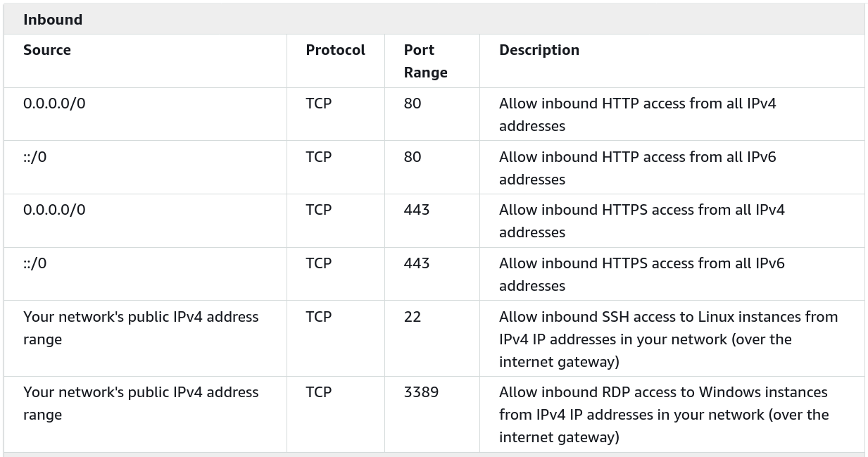
Task: Click the Port Range column header
Action: tap(425, 61)
